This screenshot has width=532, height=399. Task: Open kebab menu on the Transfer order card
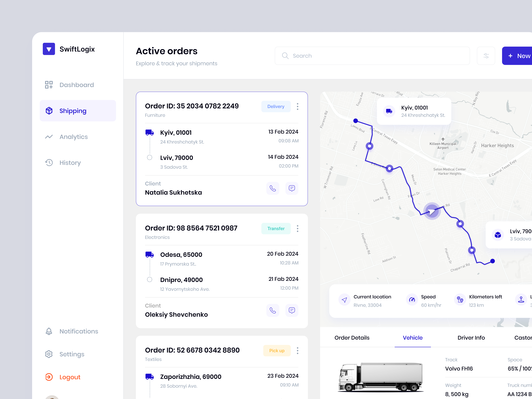click(x=298, y=228)
